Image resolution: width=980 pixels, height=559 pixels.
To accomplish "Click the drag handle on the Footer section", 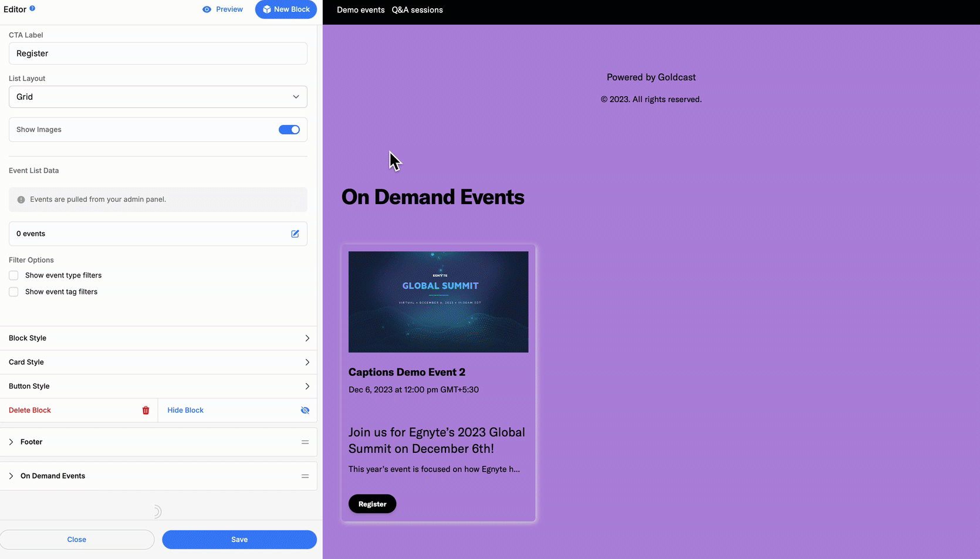I will point(305,442).
